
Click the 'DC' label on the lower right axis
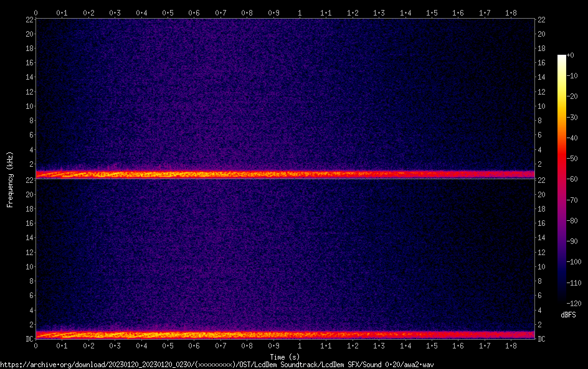coord(542,339)
